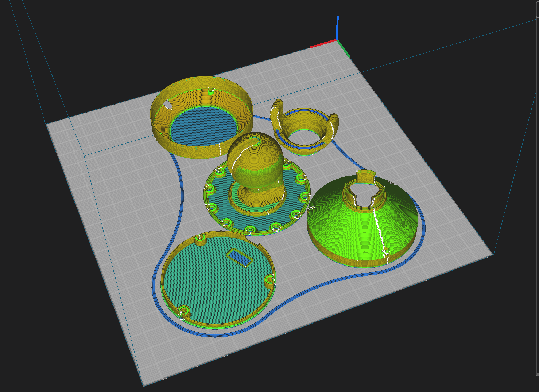Select the small clip ring with two prongs

303,128
